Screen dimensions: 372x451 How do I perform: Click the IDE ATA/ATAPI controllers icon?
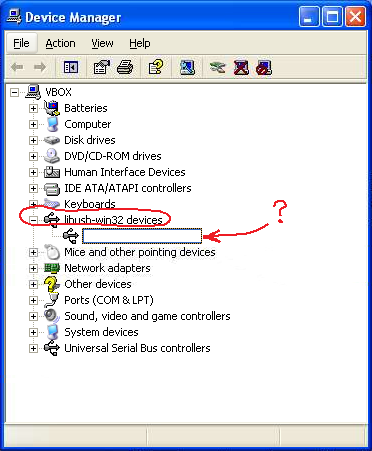coord(52,188)
